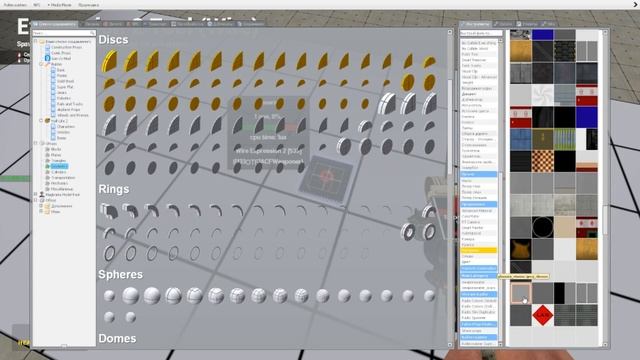Open the Airplane Props spawnlist

(x=69, y=110)
